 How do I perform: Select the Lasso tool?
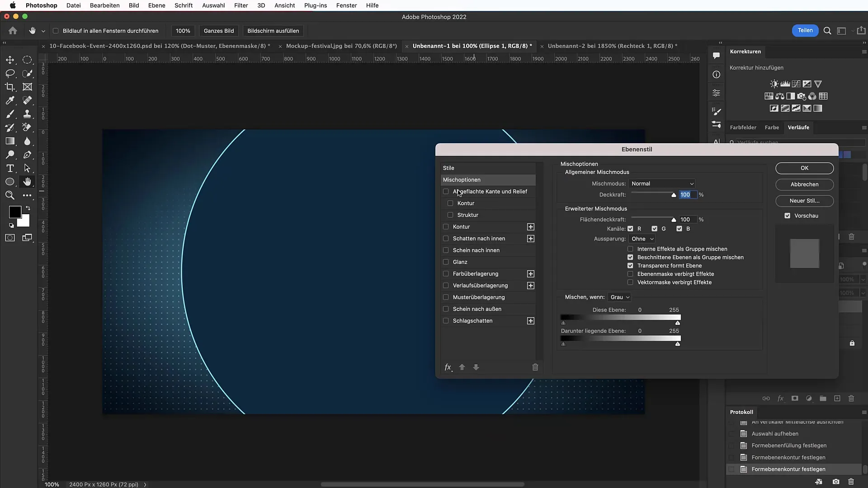tap(10, 73)
